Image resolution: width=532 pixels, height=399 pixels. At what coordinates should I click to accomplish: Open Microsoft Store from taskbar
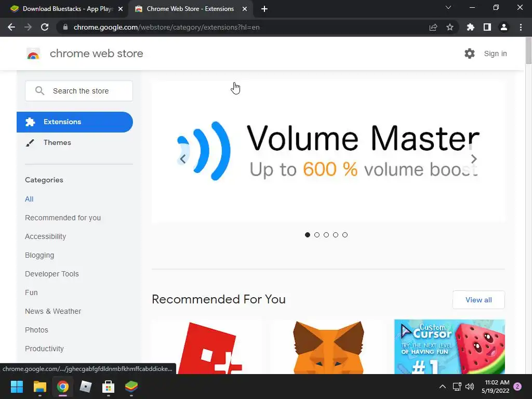pos(108,387)
